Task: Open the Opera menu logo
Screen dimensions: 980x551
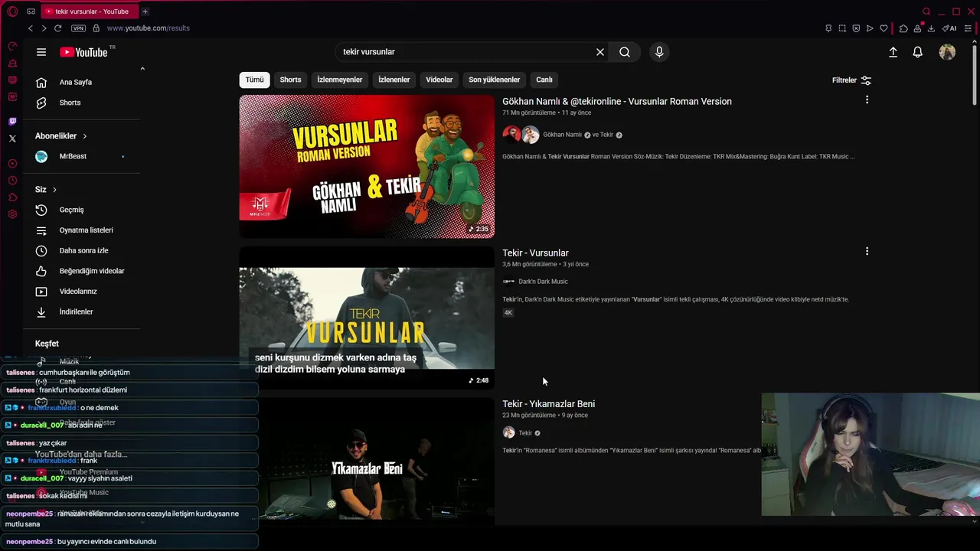Action: tap(12, 11)
